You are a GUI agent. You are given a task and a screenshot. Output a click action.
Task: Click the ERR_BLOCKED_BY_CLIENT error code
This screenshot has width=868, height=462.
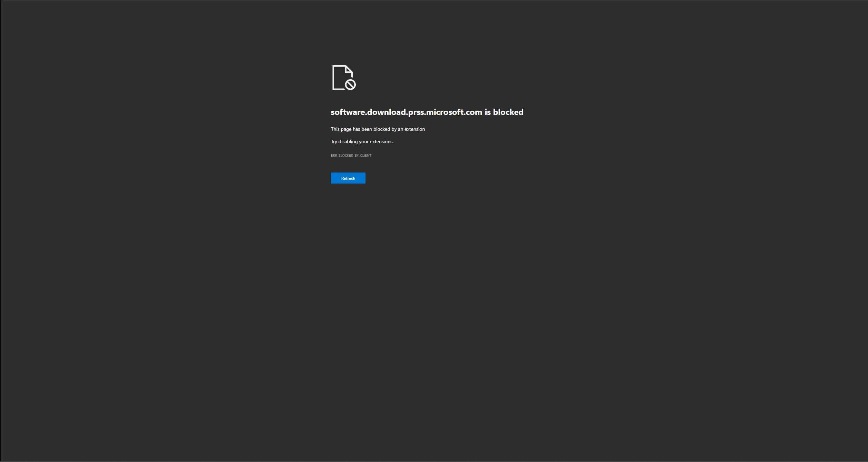(351, 156)
